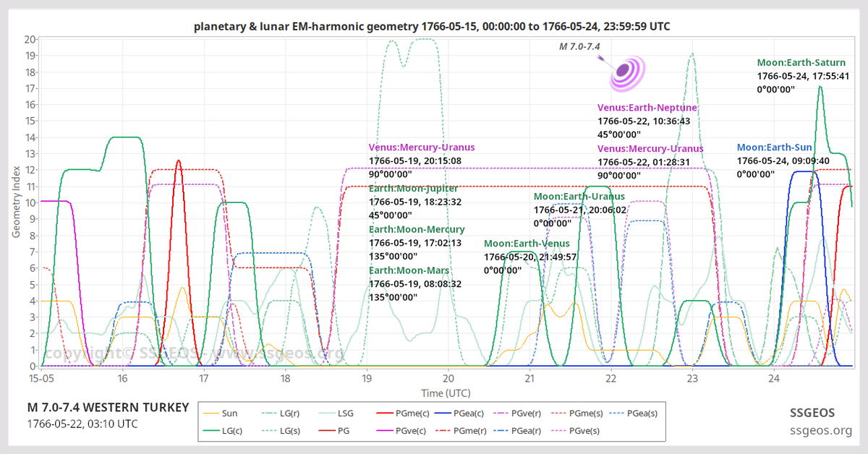The width and height of the screenshot is (868, 454).
Task: Click the timestamp '1766-05-19, 17:02:13'
Action: pos(415,243)
